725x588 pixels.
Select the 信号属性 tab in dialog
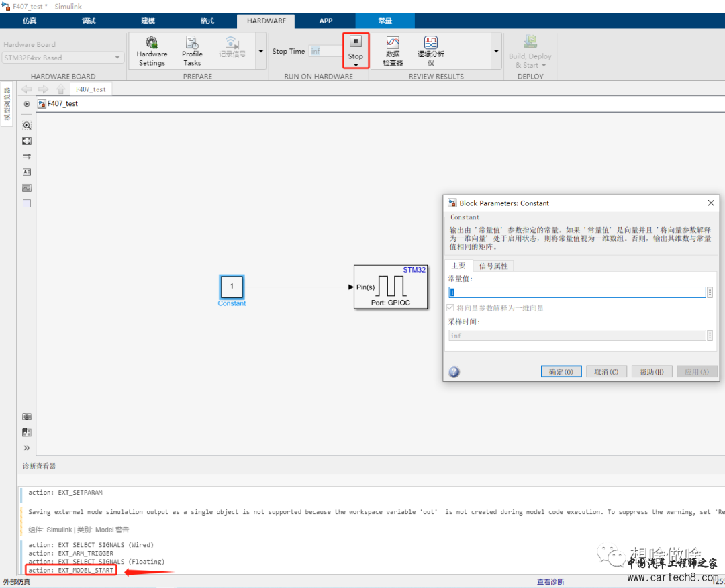[493, 266]
